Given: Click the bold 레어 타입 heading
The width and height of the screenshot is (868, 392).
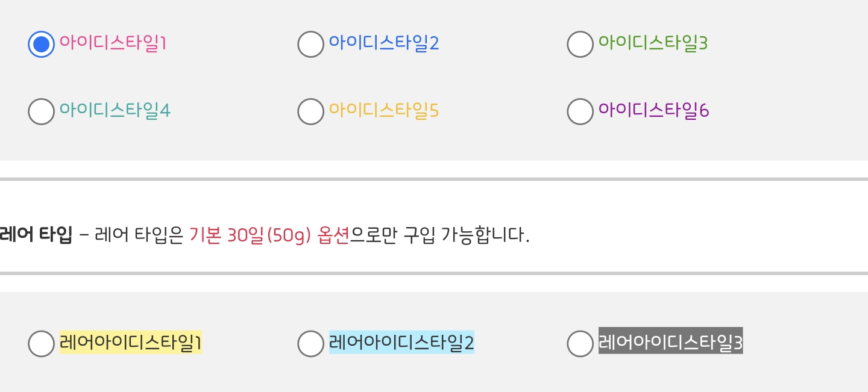Looking at the screenshot, I should [36, 234].
